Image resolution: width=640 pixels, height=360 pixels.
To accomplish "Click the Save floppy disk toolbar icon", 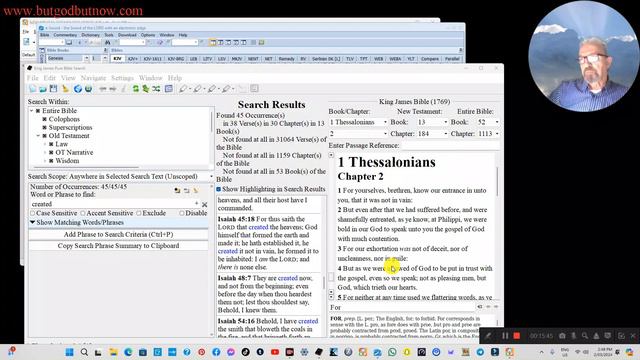I will point(53,89).
